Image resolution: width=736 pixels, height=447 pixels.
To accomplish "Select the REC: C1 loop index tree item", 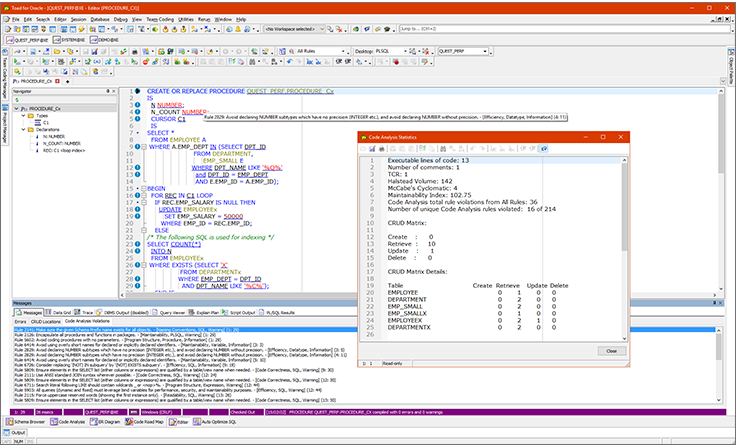I will click(64, 151).
